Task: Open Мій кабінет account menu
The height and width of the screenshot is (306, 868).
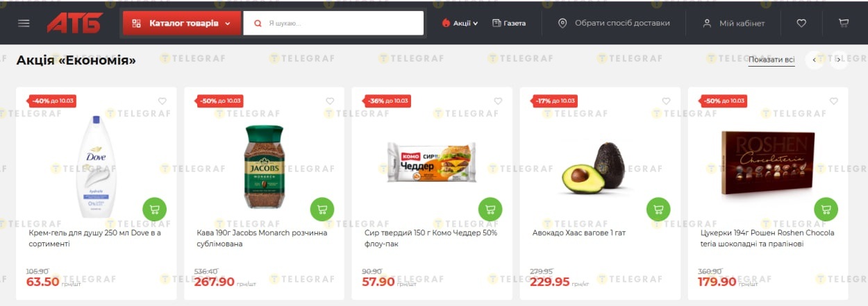Action: pyautogui.click(x=734, y=23)
